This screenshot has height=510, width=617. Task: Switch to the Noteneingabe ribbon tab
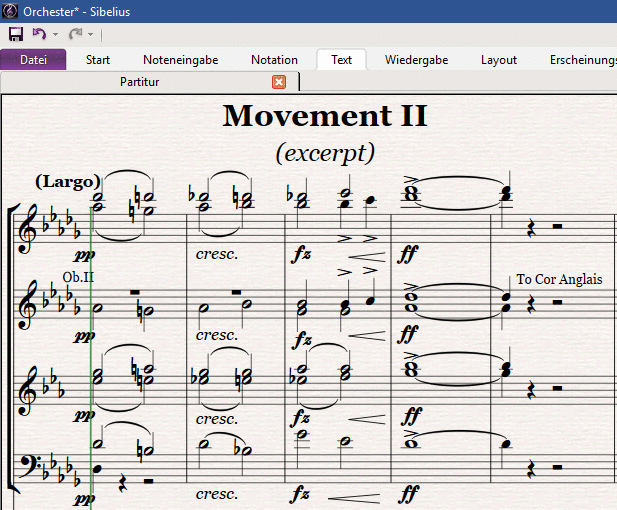pos(181,60)
